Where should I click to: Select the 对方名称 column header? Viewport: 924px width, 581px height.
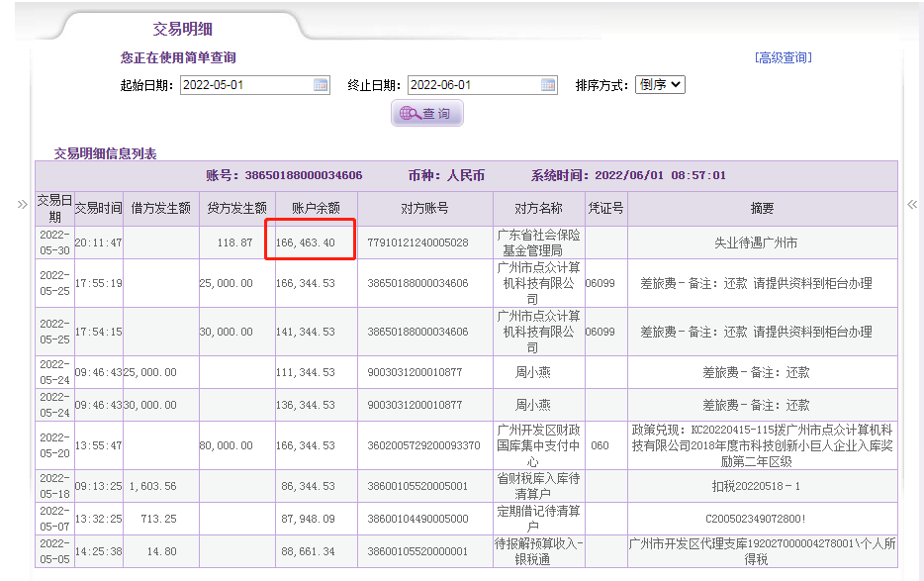(x=538, y=209)
